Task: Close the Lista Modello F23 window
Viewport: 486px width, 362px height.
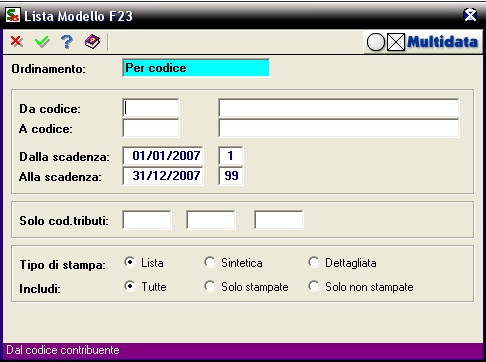Action: coord(470,15)
